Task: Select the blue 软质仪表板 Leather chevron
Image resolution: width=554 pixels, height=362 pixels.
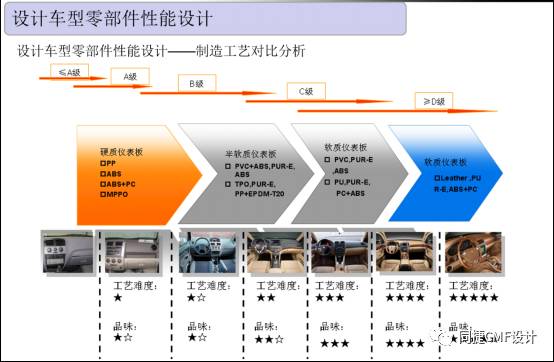Action: [x=446, y=173]
